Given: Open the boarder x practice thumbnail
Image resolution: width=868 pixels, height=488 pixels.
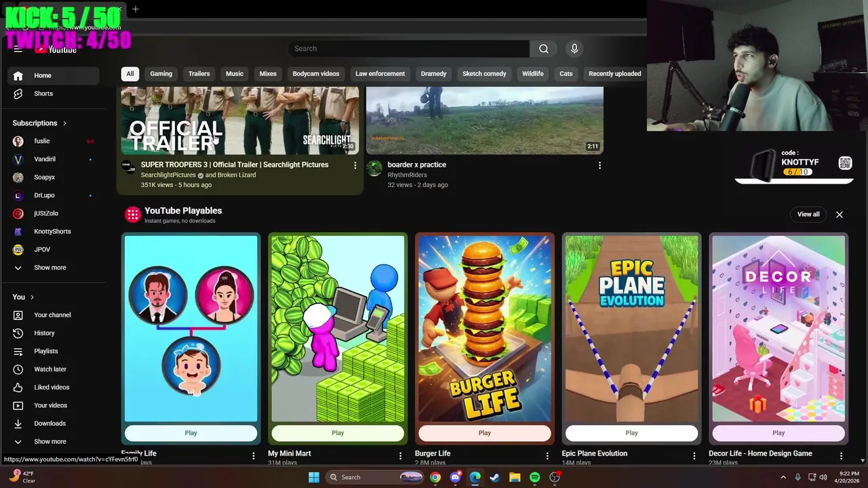Looking at the screenshot, I should coord(485,121).
